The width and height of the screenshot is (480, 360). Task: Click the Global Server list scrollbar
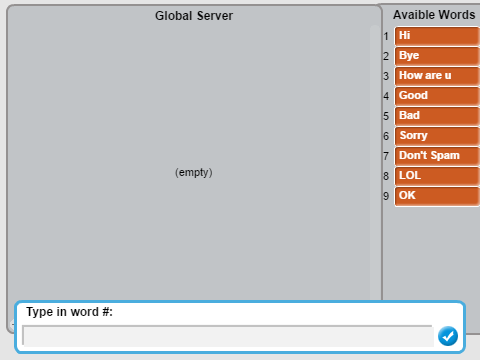375,162
